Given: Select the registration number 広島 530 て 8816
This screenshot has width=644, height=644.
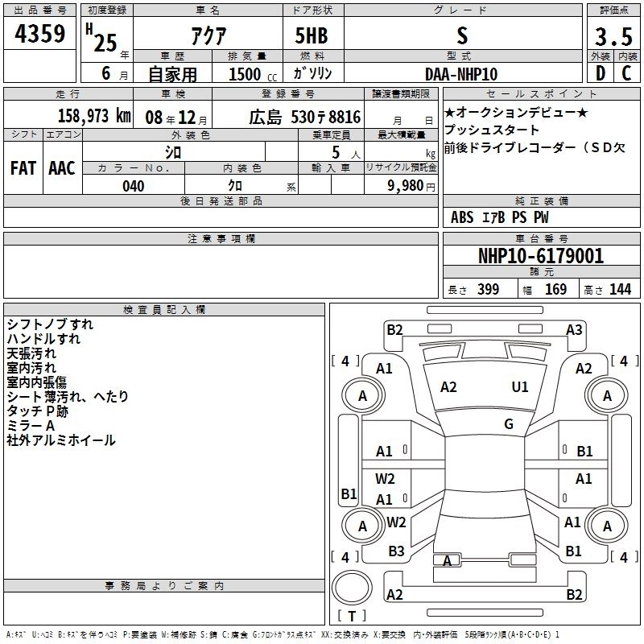Looking at the screenshot, I should (305, 118).
